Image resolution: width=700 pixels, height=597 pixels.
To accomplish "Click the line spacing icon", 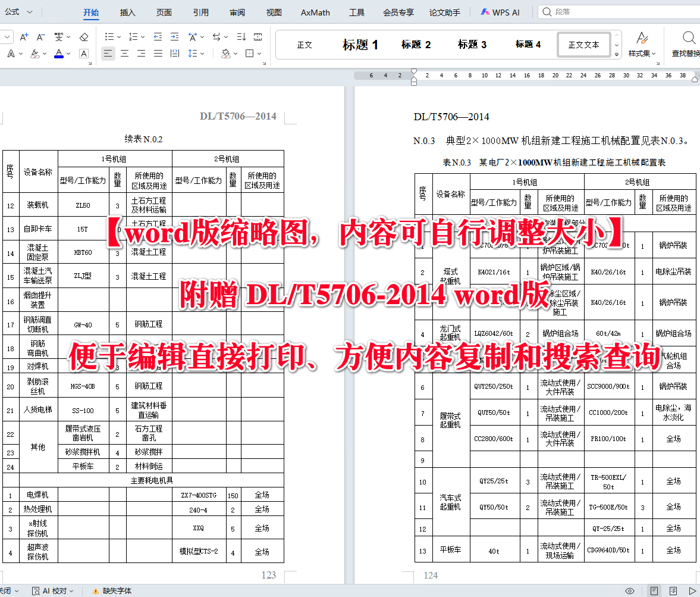I will [x=193, y=54].
